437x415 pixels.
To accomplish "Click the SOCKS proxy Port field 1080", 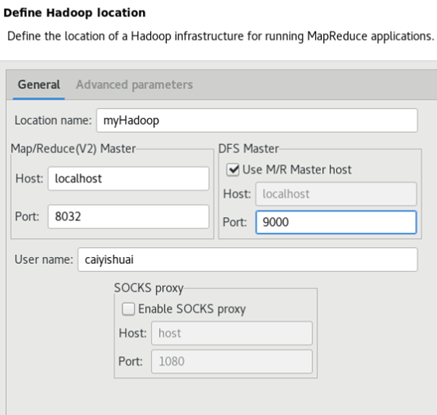I will (232, 361).
